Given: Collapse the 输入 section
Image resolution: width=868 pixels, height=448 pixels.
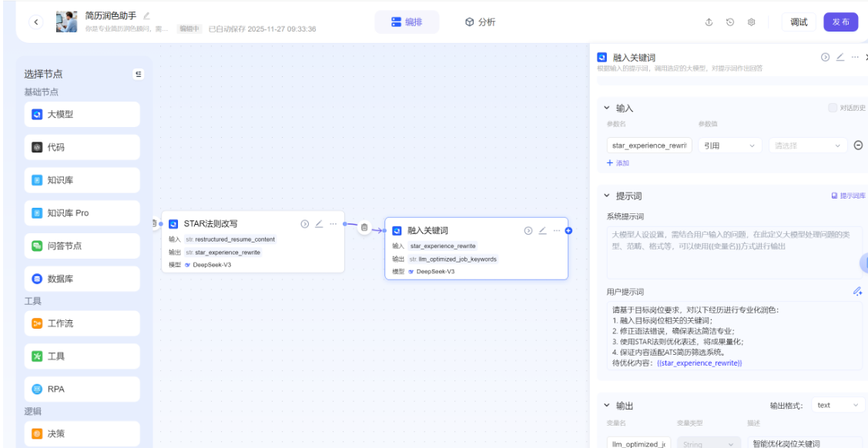Looking at the screenshot, I should (x=606, y=109).
